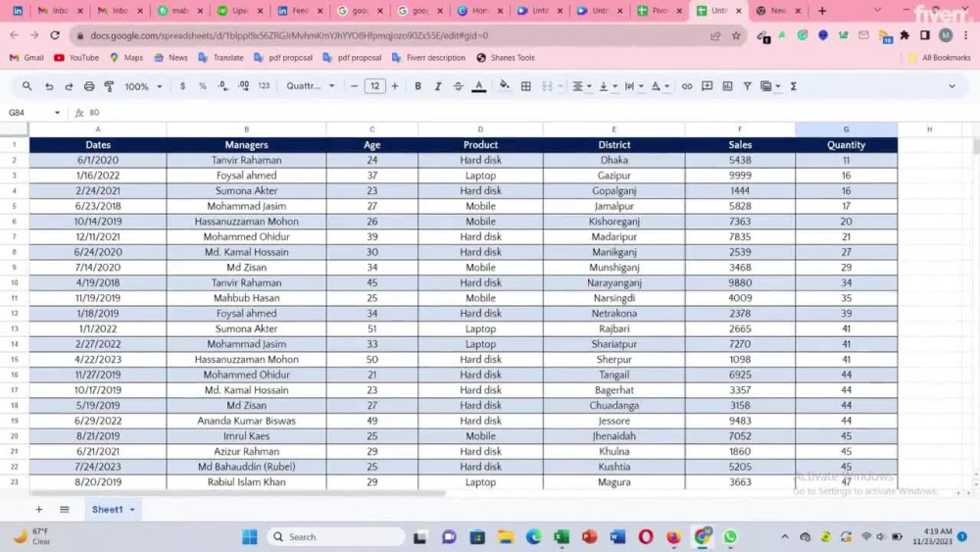The width and height of the screenshot is (980, 552).
Task: Click the taskbar Search box
Action: pyautogui.click(x=336, y=537)
